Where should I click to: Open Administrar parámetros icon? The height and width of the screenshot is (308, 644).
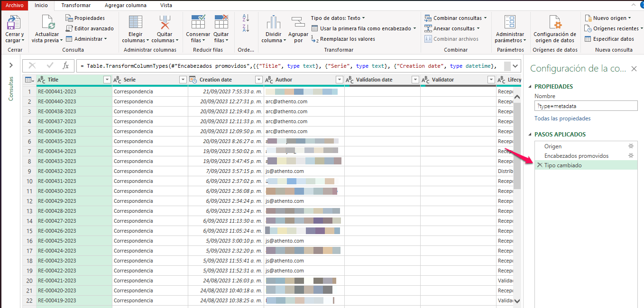pos(510,22)
